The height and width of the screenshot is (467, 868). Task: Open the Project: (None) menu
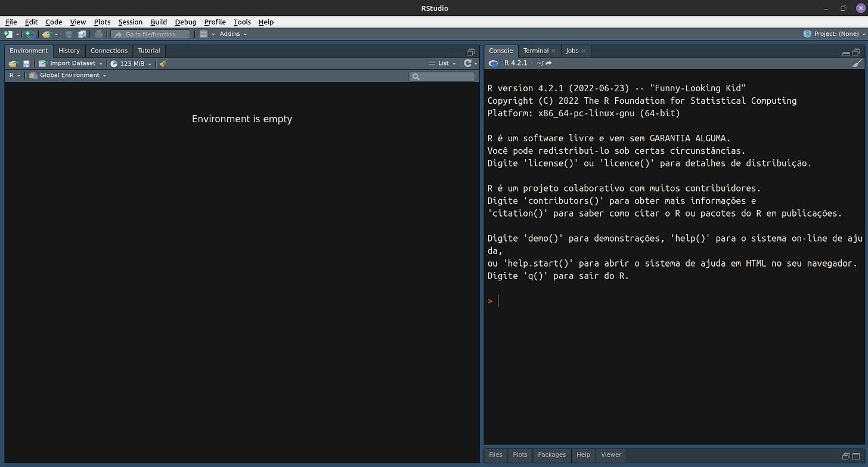click(x=835, y=34)
